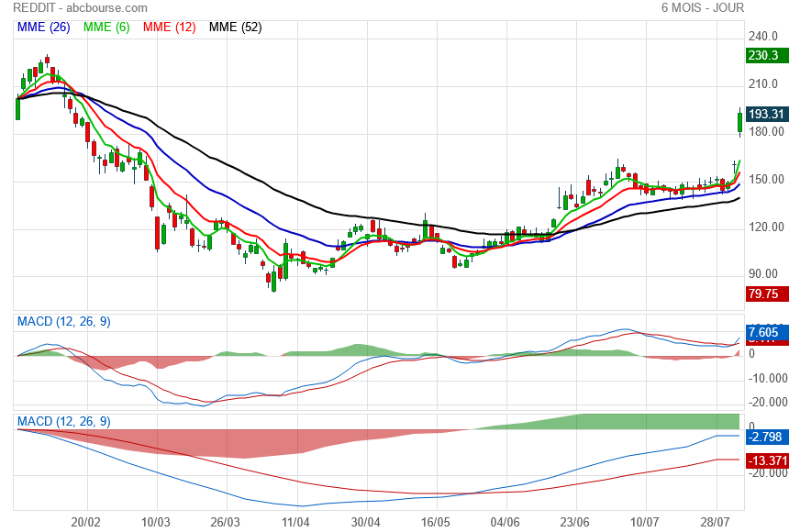Click the 180.00 price axis label
This screenshot has height=532, width=789.
pos(766,132)
